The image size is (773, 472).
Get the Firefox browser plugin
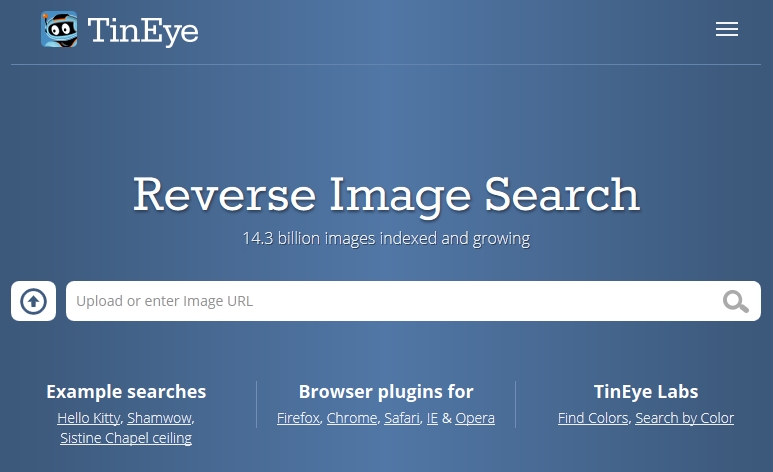tap(298, 418)
